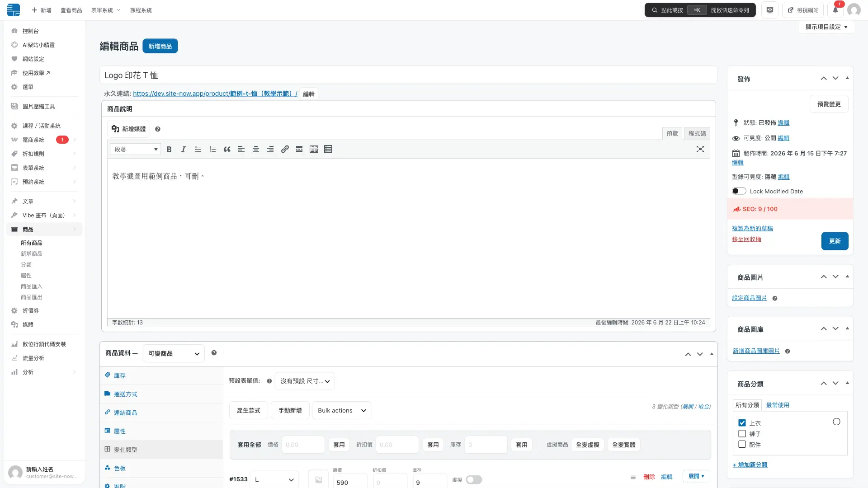Toggle Lock Modified Date switch
This screenshot has height=488, width=868.
(739, 191)
